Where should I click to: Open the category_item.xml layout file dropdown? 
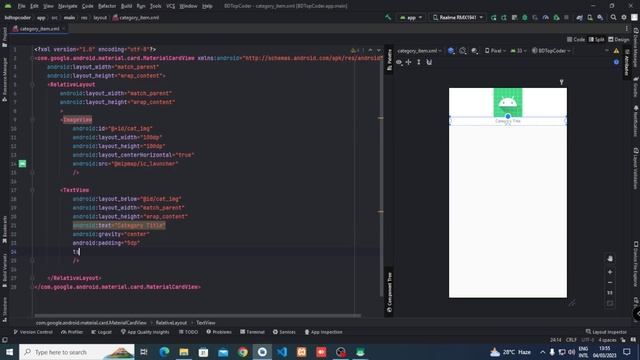tap(419, 51)
